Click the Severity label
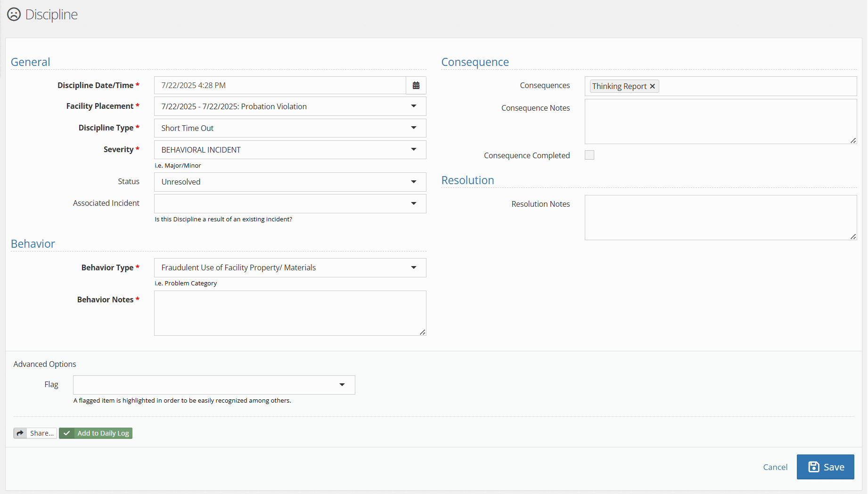The width and height of the screenshot is (868, 494). click(118, 149)
